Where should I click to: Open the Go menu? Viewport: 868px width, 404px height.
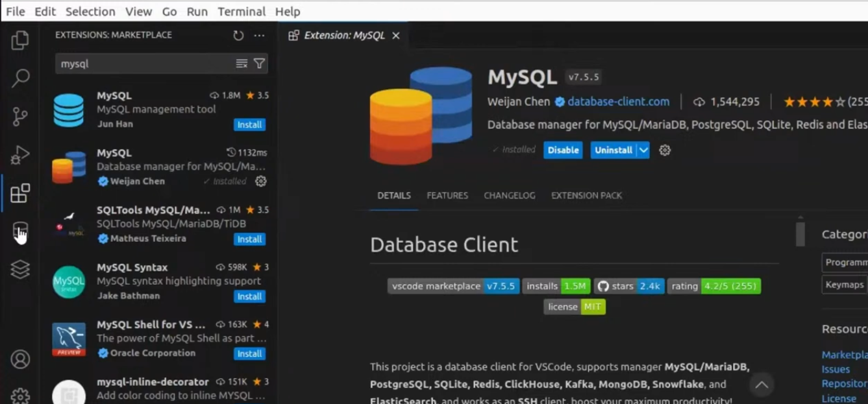(169, 12)
